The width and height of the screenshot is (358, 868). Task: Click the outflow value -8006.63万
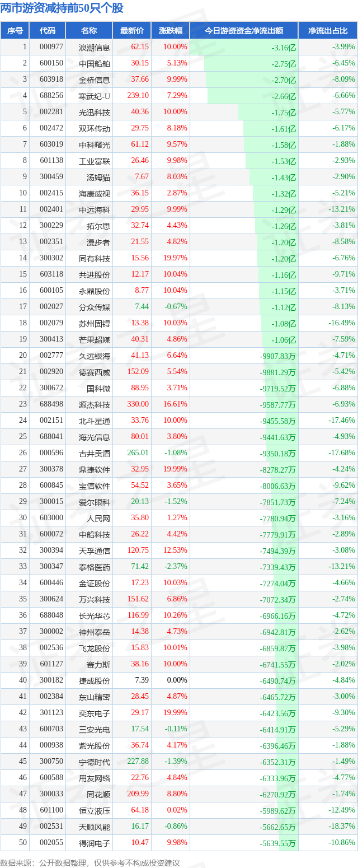(x=278, y=486)
